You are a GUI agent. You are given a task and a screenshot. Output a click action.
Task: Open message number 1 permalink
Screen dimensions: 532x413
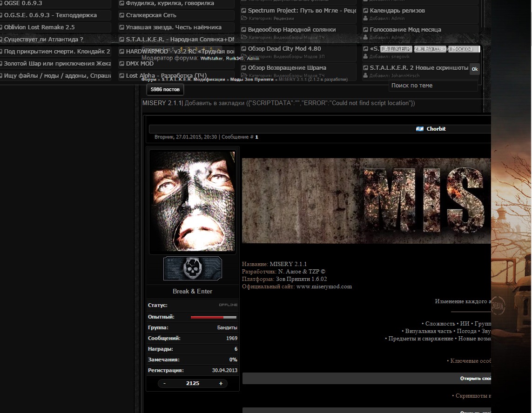tap(256, 137)
